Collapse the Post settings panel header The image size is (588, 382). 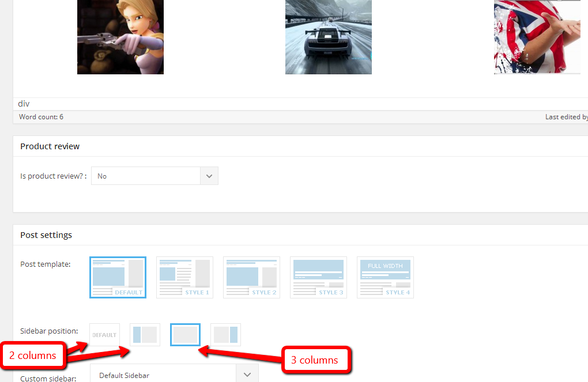coord(46,235)
